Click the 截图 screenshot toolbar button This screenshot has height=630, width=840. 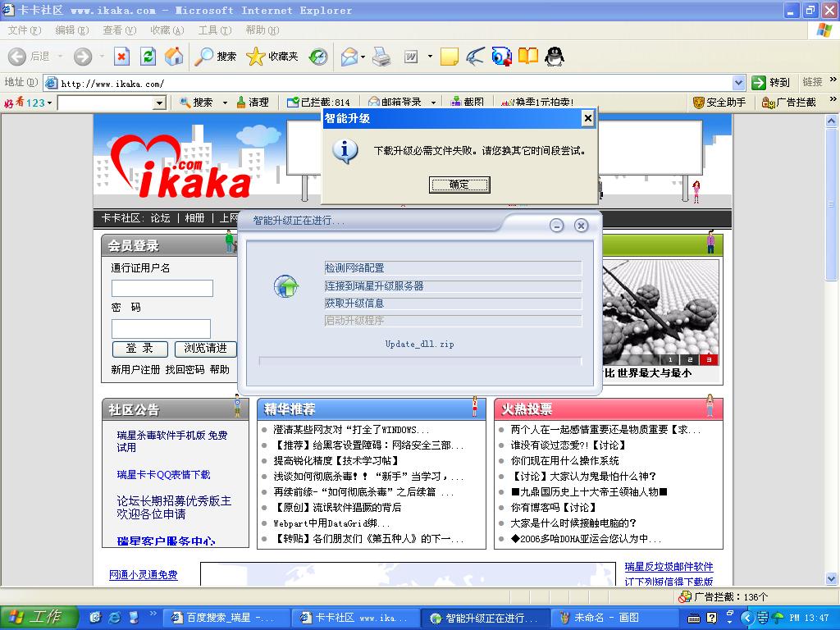click(x=467, y=102)
